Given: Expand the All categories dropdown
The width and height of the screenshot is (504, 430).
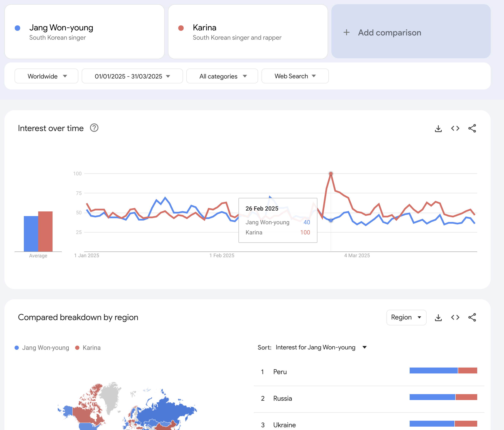Looking at the screenshot, I should pyautogui.click(x=222, y=76).
